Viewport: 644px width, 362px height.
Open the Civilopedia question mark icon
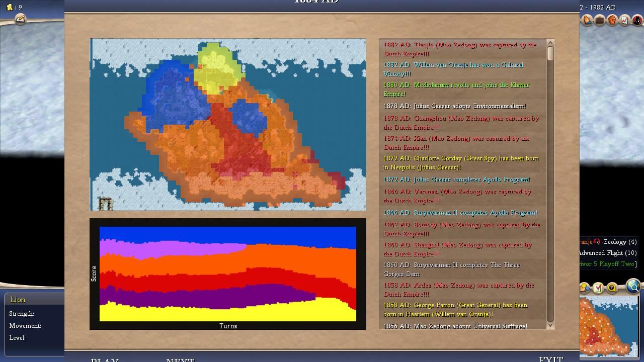(x=612, y=288)
